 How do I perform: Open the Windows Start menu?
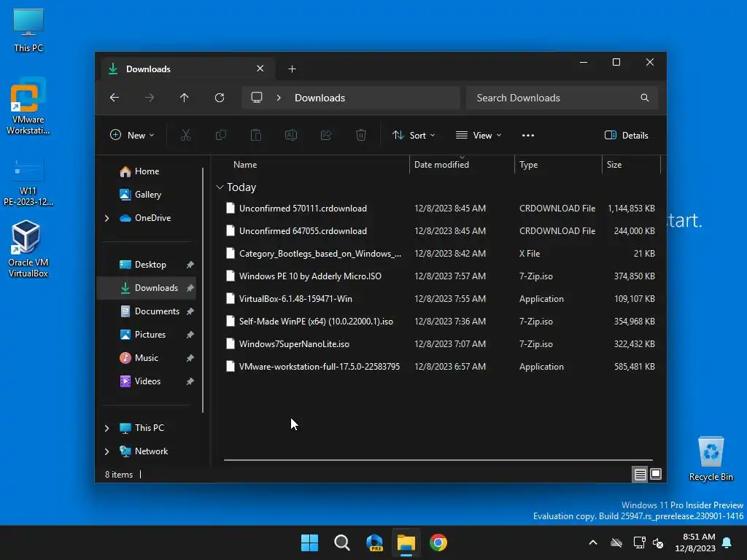(x=309, y=542)
